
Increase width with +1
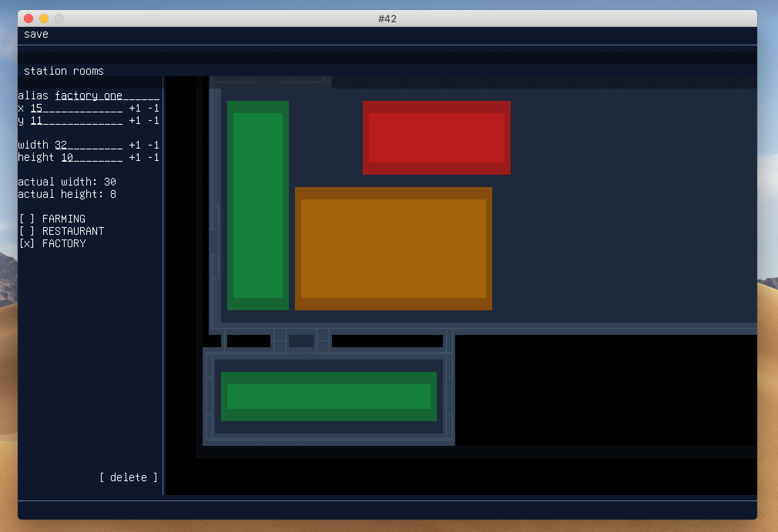135,145
